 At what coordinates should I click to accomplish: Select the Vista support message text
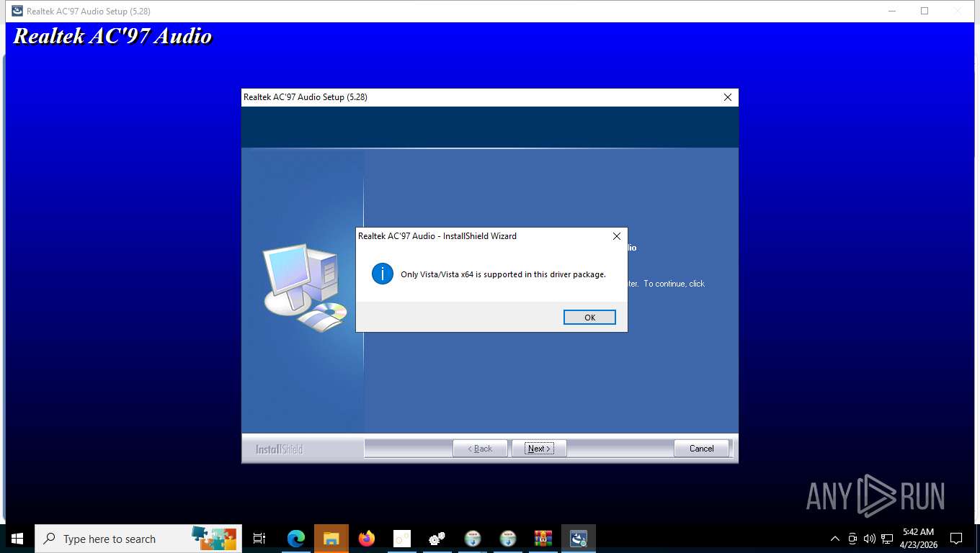pos(503,274)
